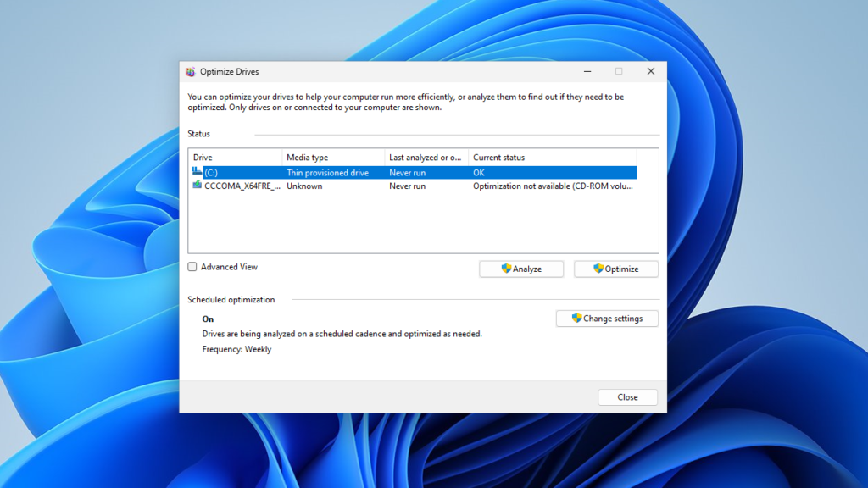This screenshot has width=868, height=488.
Task: Minimize the Optimize Drives window
Action: click(587, 71)
